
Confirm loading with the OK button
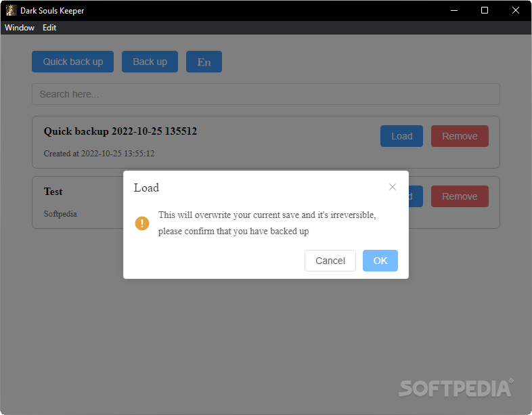pos(380,261)
